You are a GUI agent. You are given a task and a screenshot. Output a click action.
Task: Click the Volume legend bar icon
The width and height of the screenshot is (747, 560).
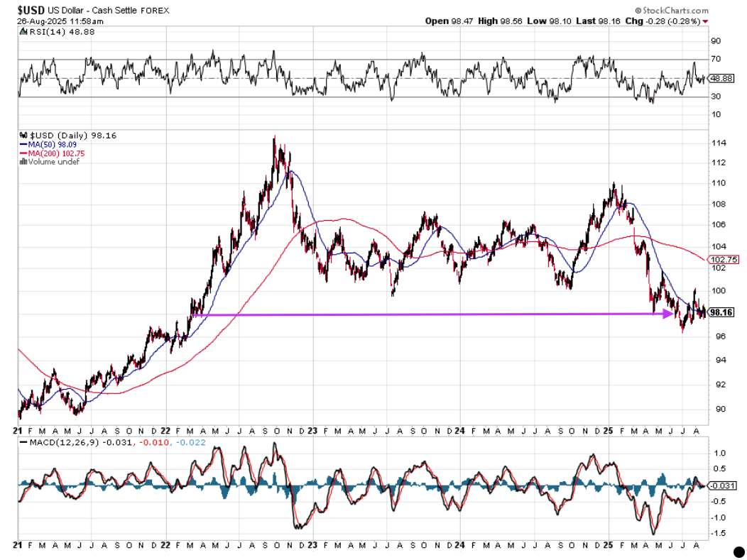(x=23, y=162)
